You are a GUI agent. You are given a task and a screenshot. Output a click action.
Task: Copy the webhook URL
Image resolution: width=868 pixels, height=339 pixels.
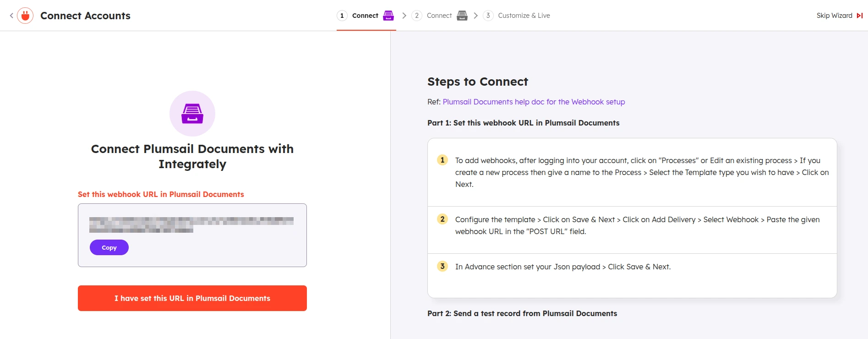point(109,247)
